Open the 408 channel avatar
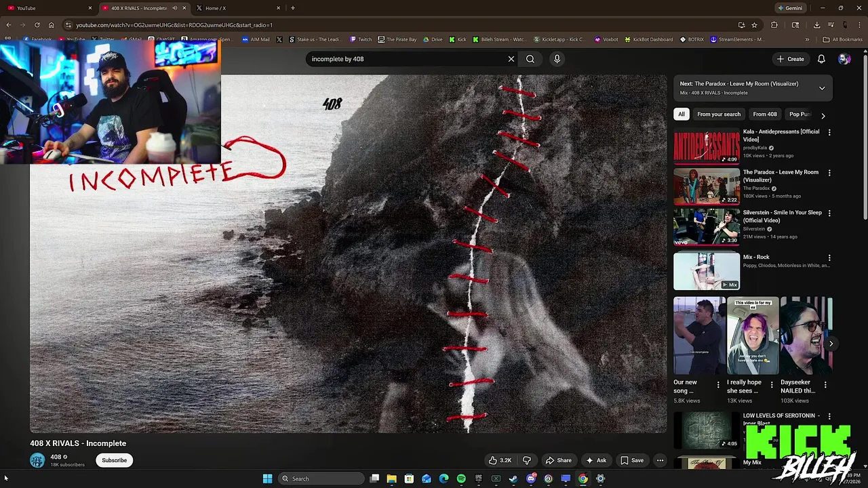 pyautogui.click(x=37, y=460)
